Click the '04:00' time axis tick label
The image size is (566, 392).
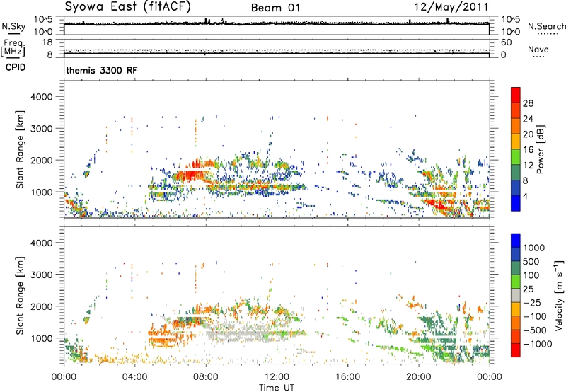(134, 377)
